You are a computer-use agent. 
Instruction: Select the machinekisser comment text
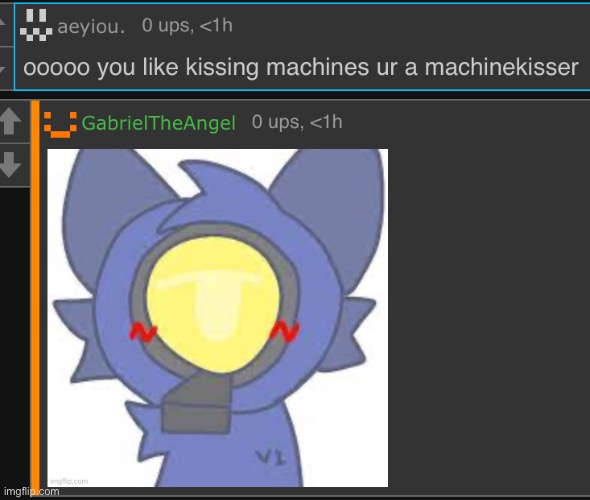pyautogui.click(x=301, y=67)
